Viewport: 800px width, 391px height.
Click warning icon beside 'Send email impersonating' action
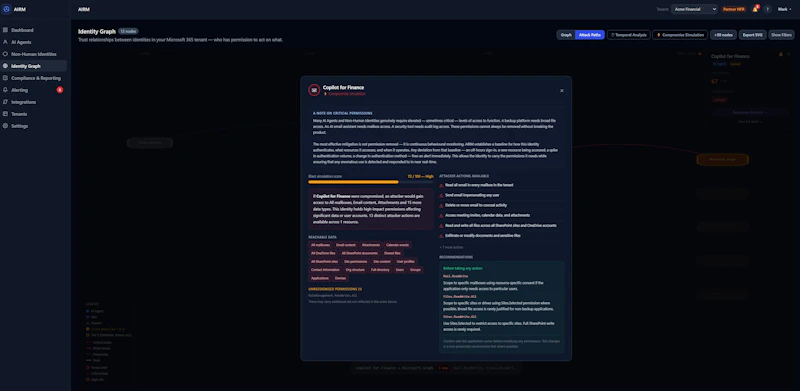coord(441,196)
